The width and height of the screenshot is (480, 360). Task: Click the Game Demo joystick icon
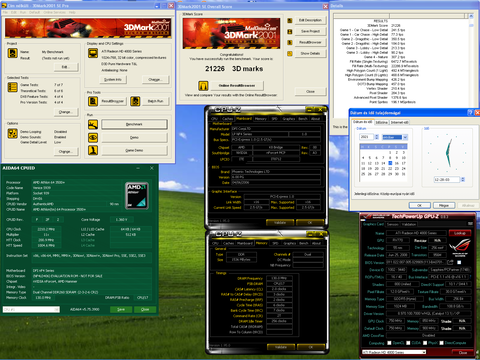pyautogui.click(x=93, y=150)
